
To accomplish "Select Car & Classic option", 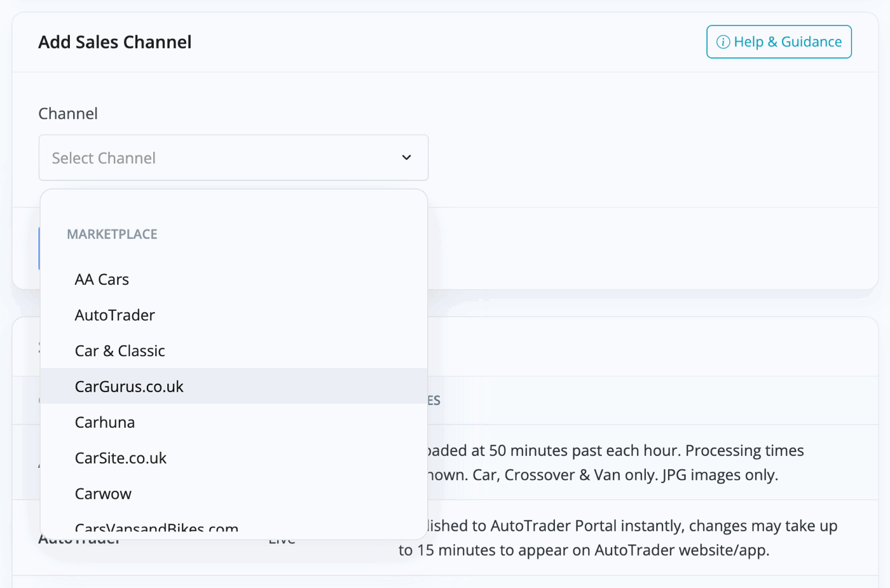I will (x=234, y=350).
